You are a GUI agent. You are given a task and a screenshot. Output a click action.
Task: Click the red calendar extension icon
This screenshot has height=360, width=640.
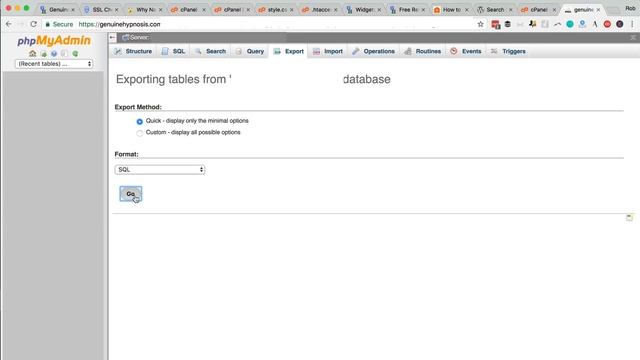click(x=496, y=24)
